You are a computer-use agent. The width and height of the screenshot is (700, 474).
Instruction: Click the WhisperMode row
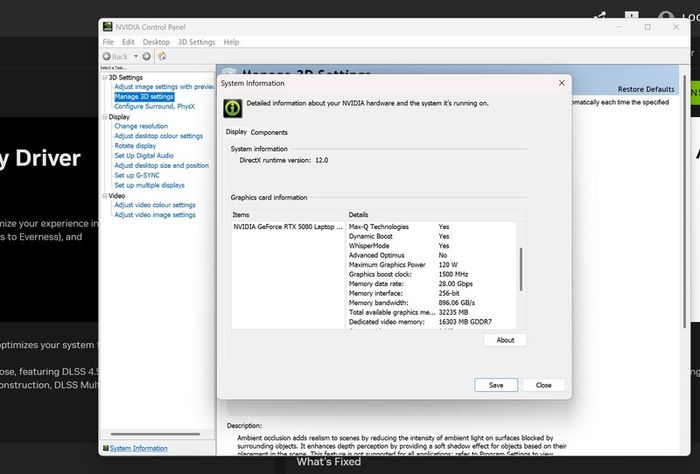[x=432, y=246]
